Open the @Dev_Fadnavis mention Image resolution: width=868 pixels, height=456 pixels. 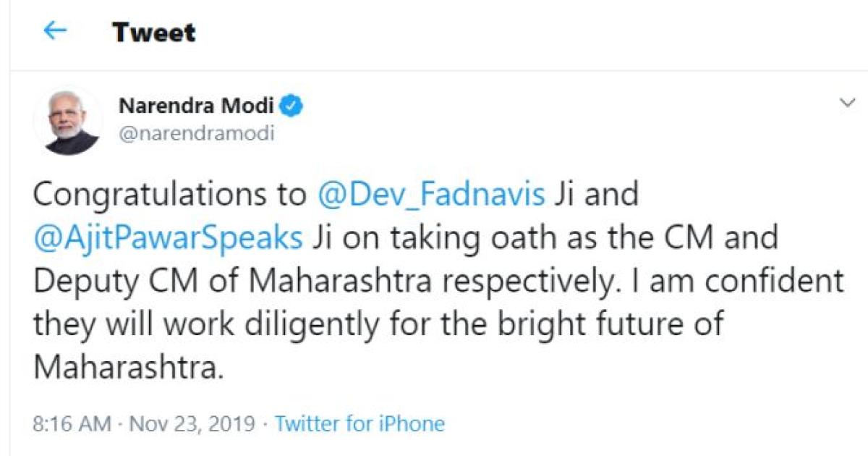point(431,195)
